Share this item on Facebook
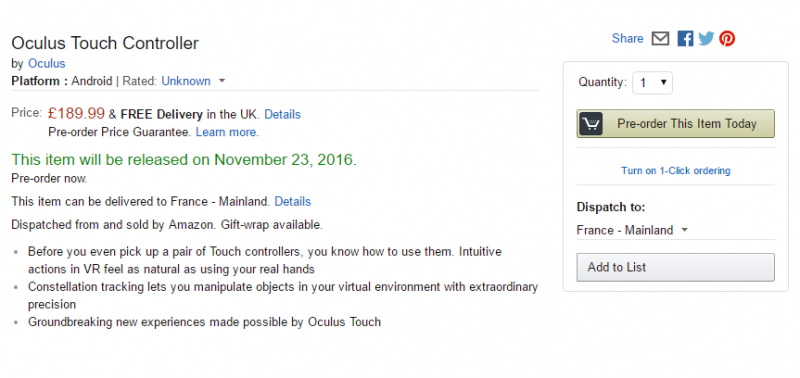The width and height of the screenshot is (800, 378). pyautogui.click(x=685, y=39)
